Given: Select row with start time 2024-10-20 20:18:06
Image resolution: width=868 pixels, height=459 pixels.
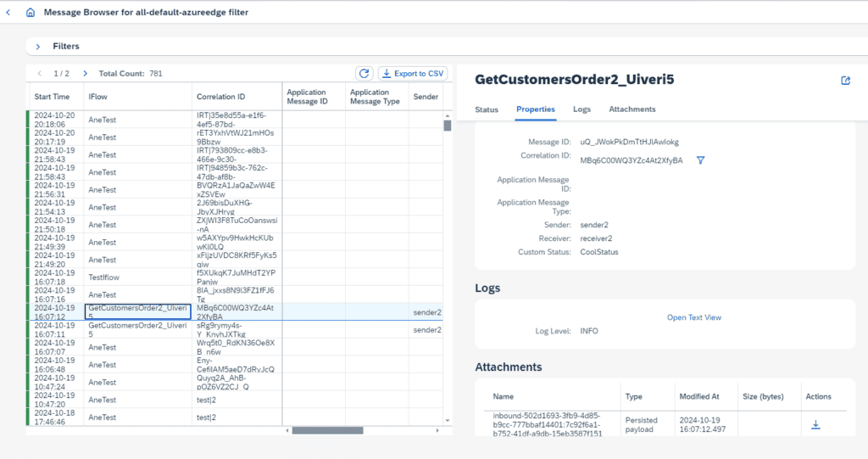Looking at the screenshot, I should (235, 120).
